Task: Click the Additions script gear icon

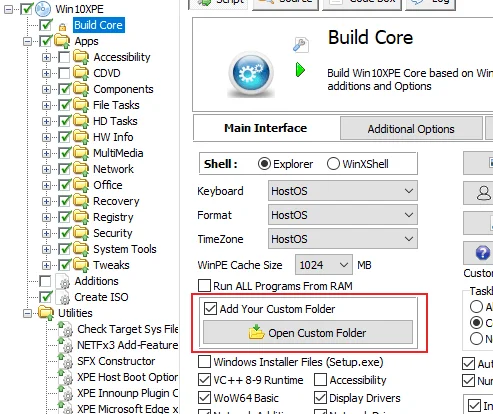Action: click(x=63, y=281)
